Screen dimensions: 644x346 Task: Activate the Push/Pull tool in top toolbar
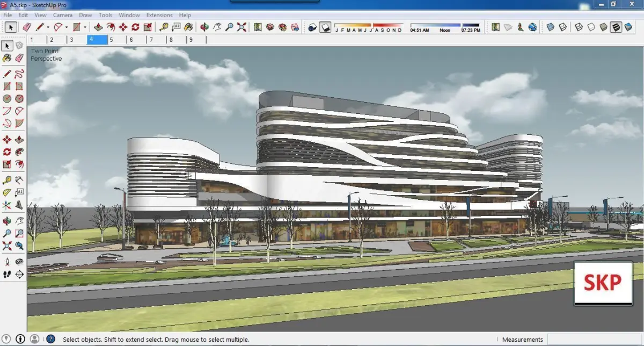[x=98, y=27]
